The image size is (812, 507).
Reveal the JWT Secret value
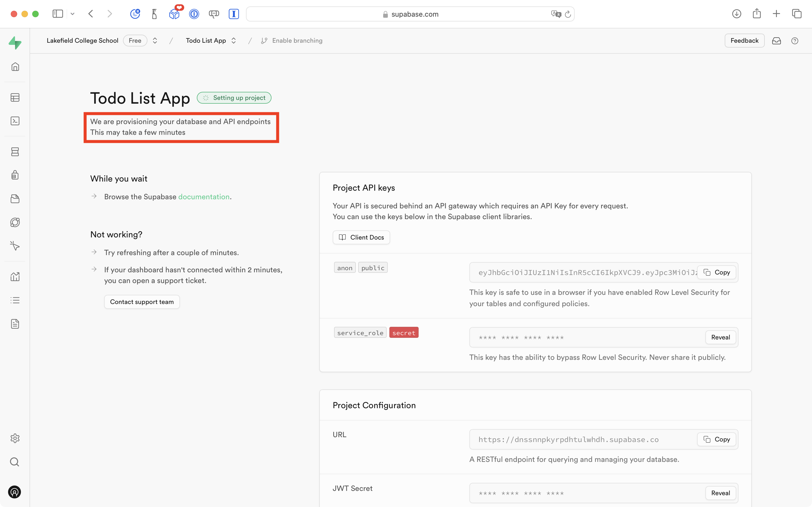pyautogui.click(x=720, y=493)
